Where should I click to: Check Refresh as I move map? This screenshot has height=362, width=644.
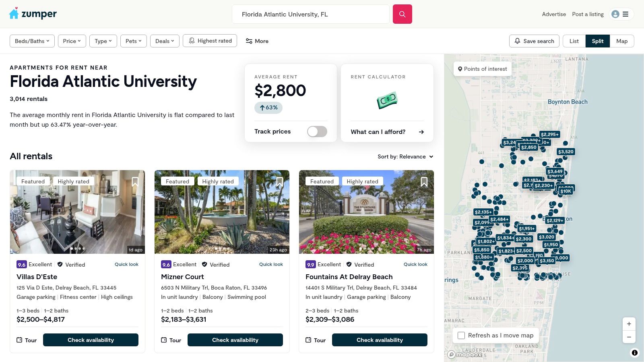[462, 335]
